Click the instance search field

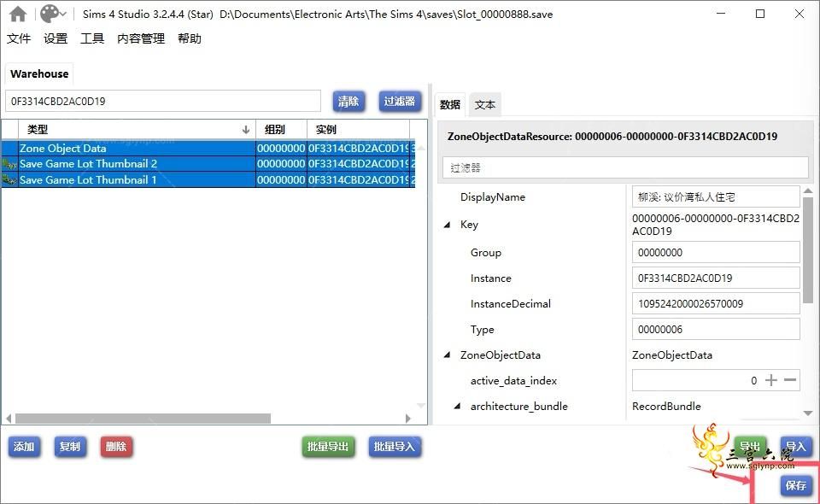pos(163,101)
